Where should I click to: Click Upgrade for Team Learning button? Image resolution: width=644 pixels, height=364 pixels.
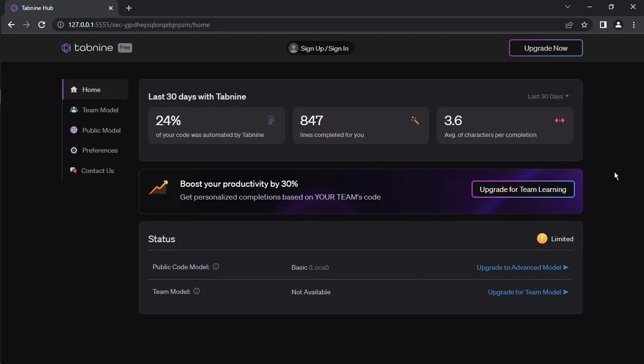[523, 189]
